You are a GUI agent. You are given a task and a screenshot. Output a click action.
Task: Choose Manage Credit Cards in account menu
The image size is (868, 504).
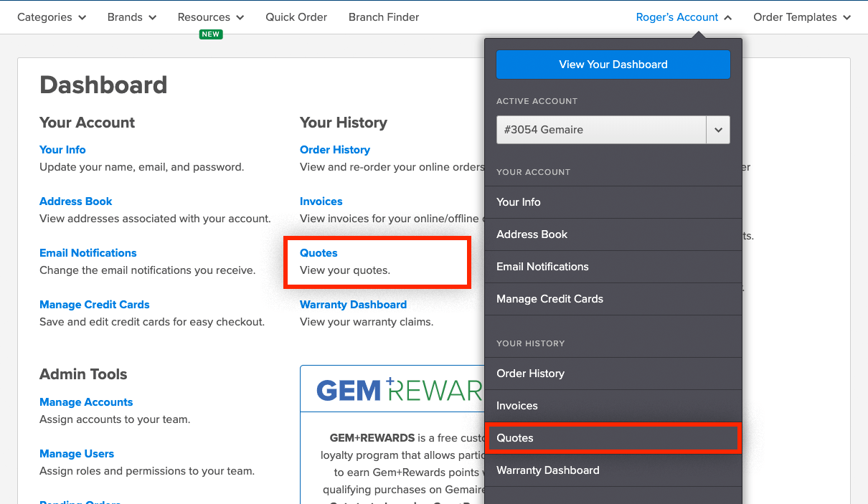613,299
